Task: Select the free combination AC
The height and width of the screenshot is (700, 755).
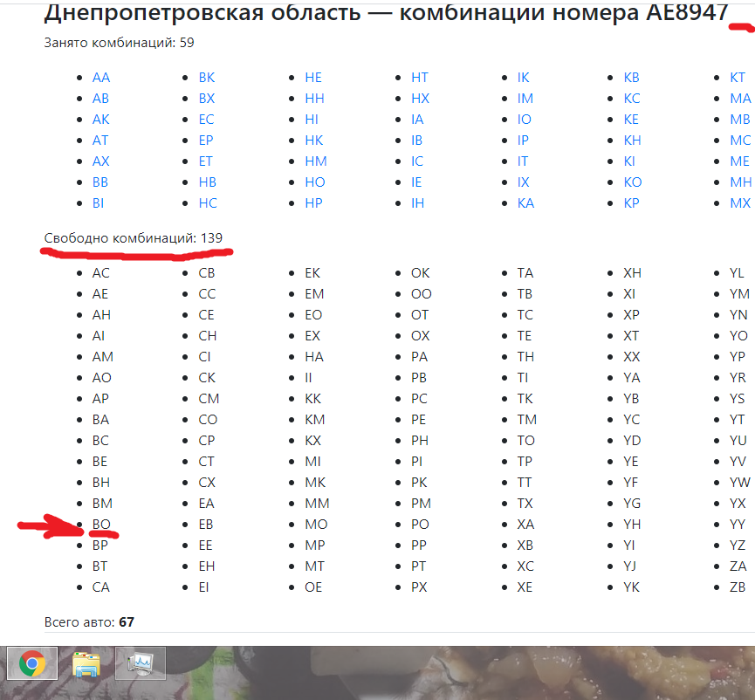Action: point(101,273)
